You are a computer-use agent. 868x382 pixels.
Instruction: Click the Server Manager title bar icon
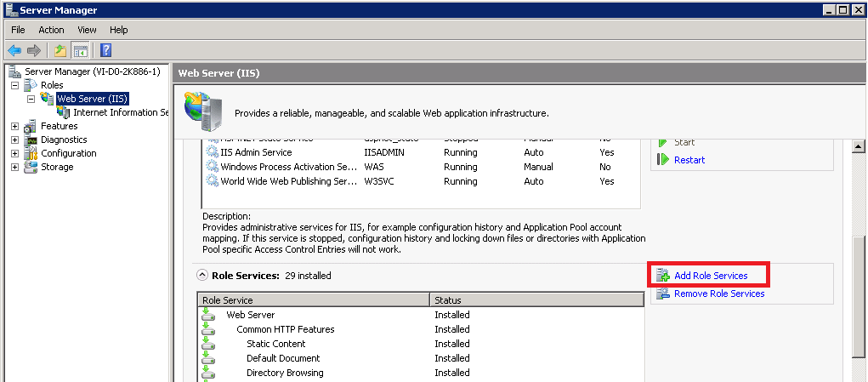pyautogui.click(x=11, y=10)
